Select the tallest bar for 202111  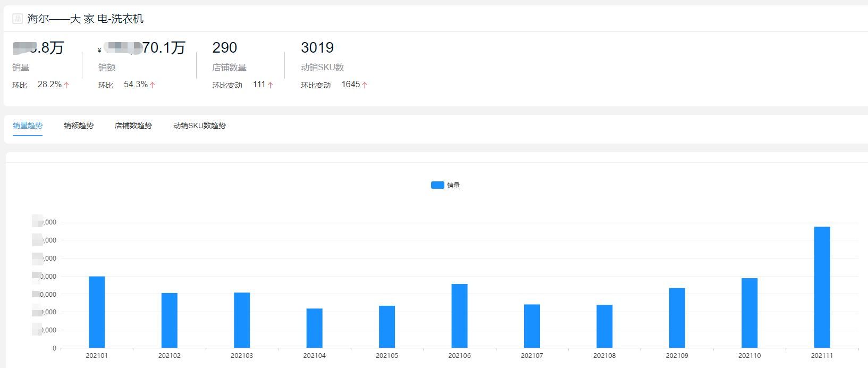point(822,287)
